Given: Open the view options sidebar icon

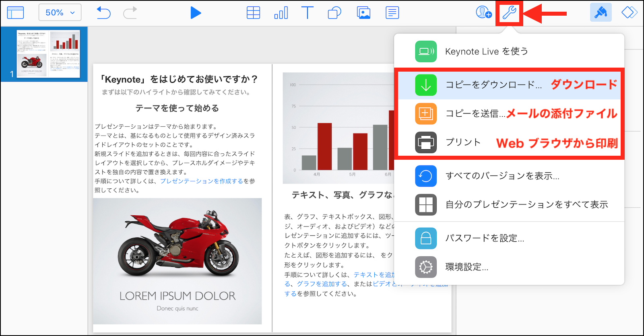Looking at the screenshot, I should pos(15,13).
